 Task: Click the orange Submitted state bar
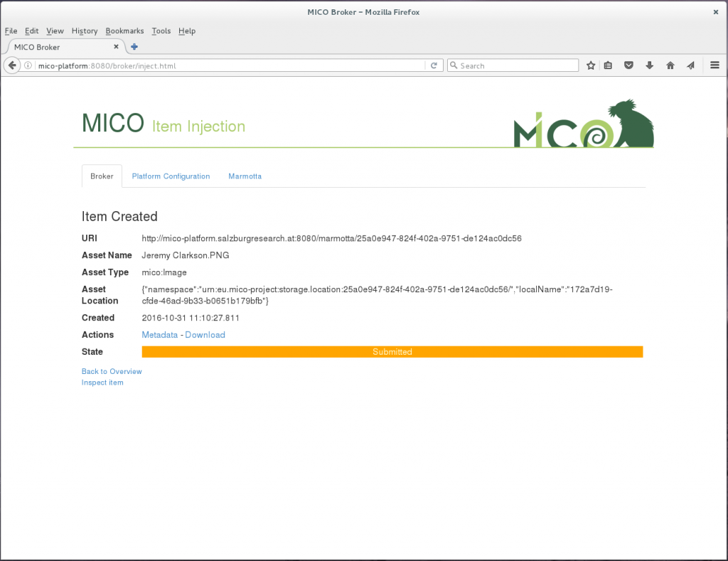[x=392, y=351]
